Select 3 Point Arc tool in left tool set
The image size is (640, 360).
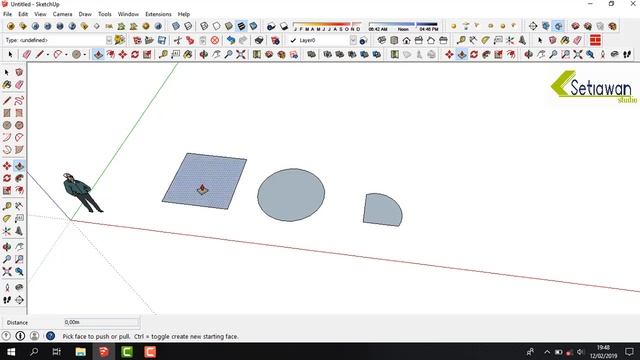pos(7,149)
